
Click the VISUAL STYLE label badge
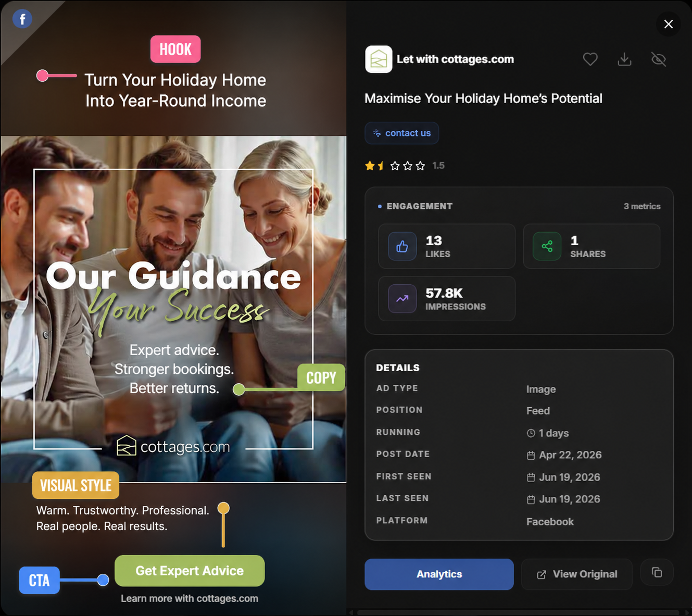76,485
